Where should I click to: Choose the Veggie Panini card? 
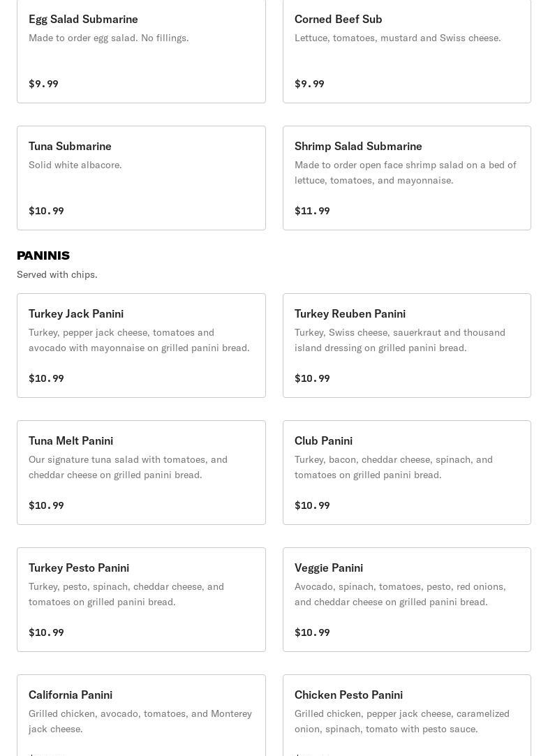(x=407, y=600)
